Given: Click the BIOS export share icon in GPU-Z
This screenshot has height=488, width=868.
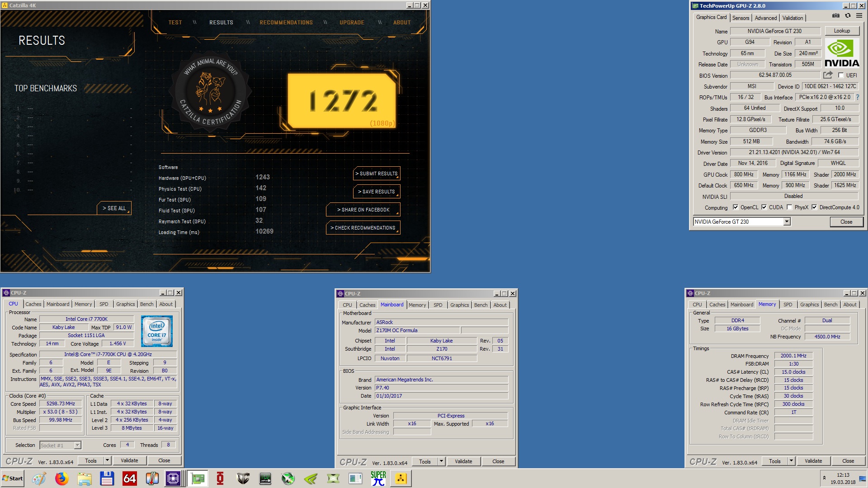Looking at the screenshot, I should (x=828, y=75).
